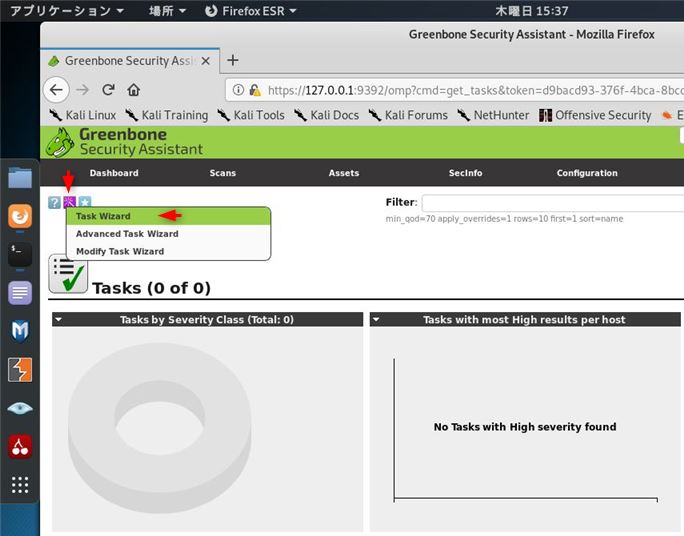The width and height of the screenshot is (684, 536).
Task: Click the Greenbone dragon logo
Action: (60, 143)
